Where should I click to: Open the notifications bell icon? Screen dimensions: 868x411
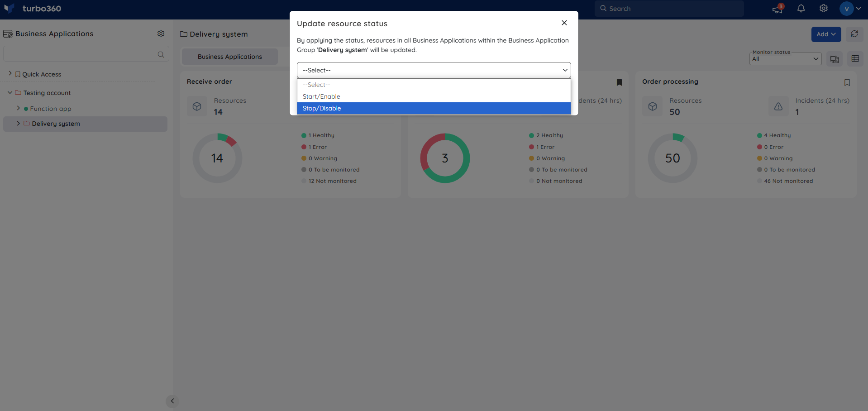click(x=801, y=9)
